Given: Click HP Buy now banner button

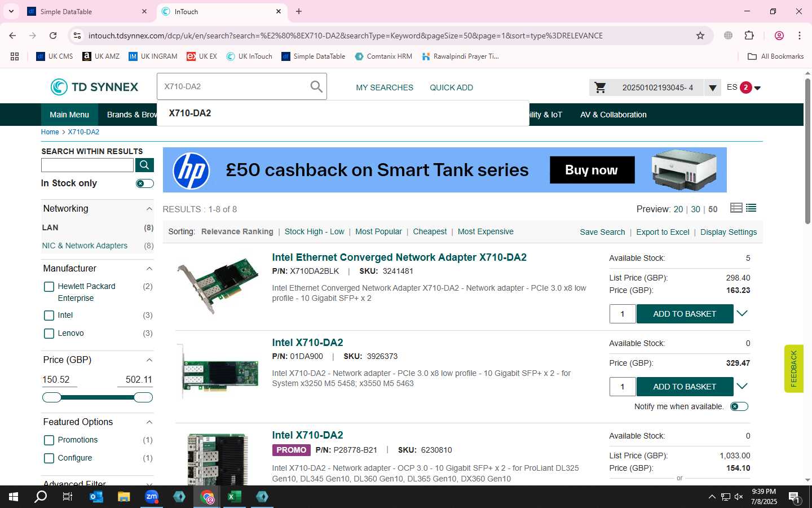Looking at the screenshot, I should 592,170.
